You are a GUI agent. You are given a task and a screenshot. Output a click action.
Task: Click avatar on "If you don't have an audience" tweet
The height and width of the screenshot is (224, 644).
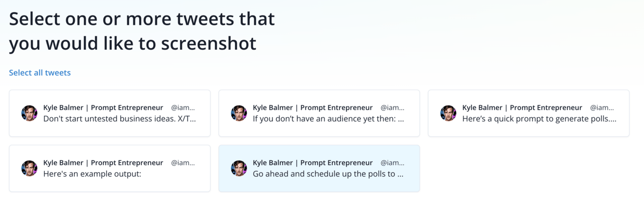239,113
